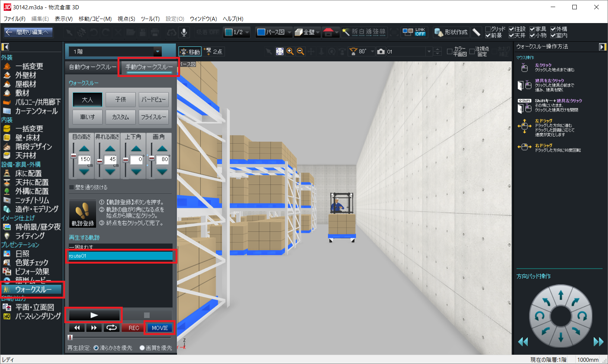Click the fit-to-view icon beside zoom
This screenshot has width=608, height=364.
click(280, 51)
